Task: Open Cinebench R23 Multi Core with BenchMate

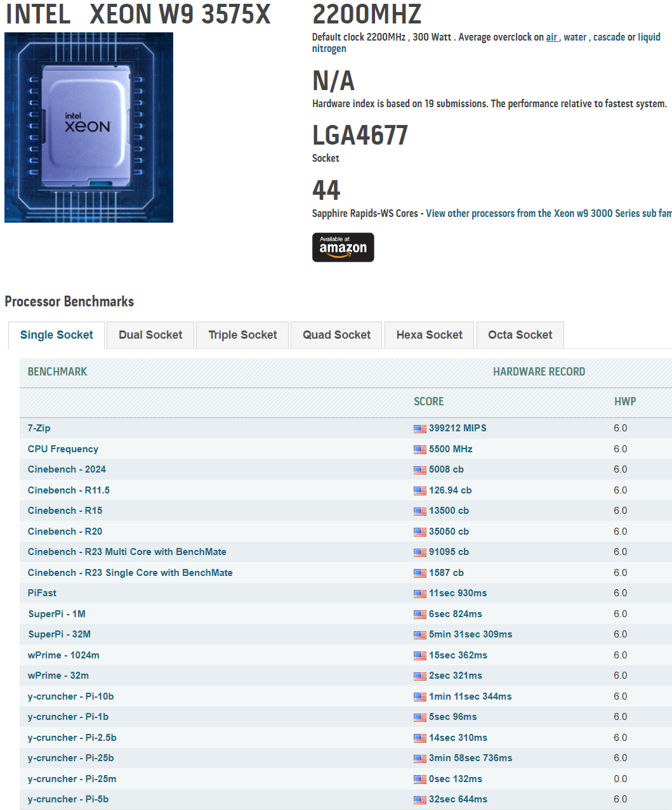Action: (x=127, y=552)
